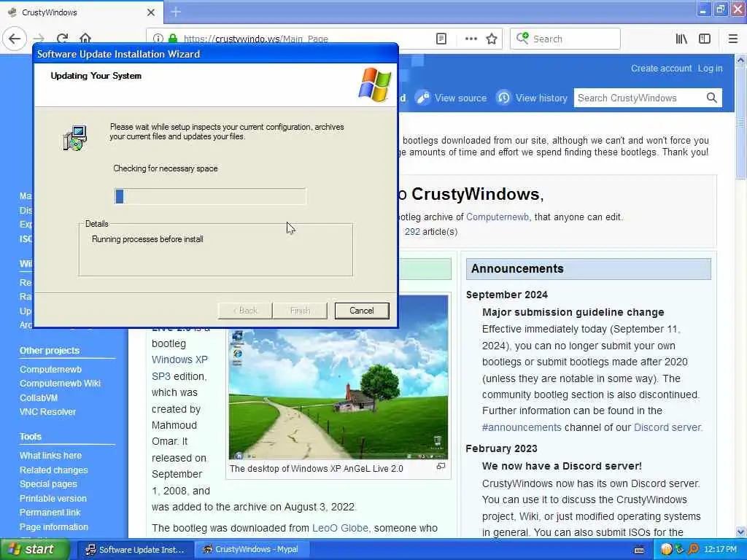Toggle reader view icon in address bar
Viewport: 747px width, 560px height.
click(441, 39)
